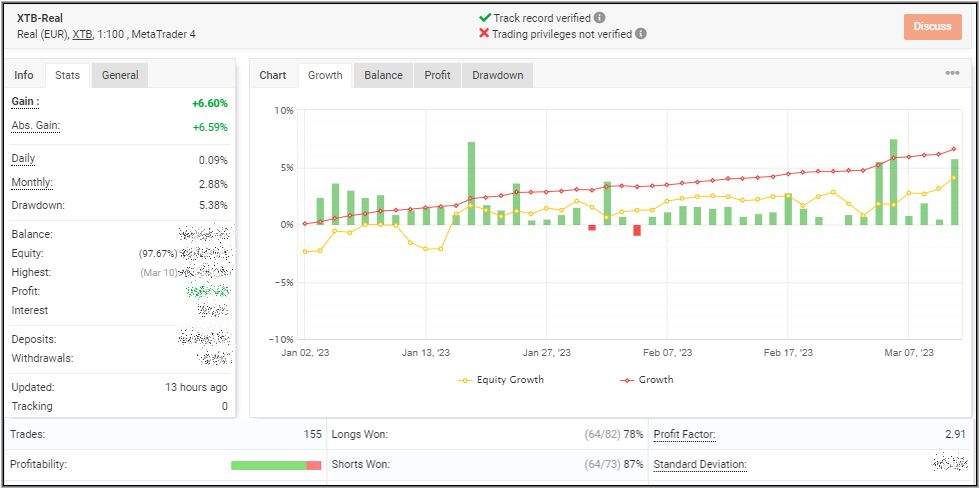Toggle the Equity Growth series in legend
This screenshot has width=980, height=489.
502,380
